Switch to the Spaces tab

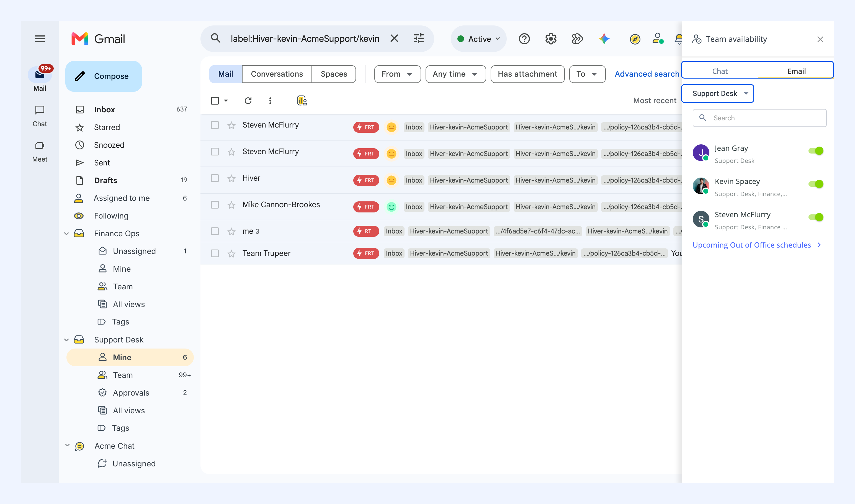(334, 74)
